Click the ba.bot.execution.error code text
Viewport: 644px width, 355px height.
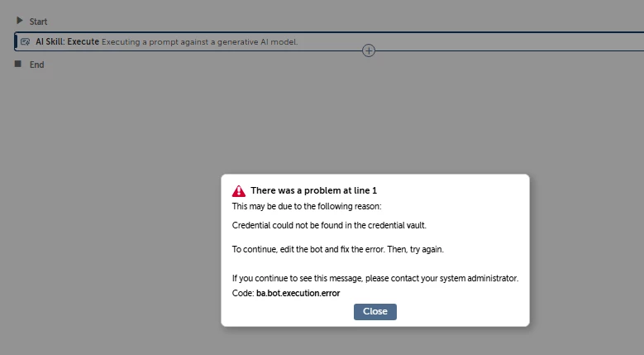pos(298,294)
